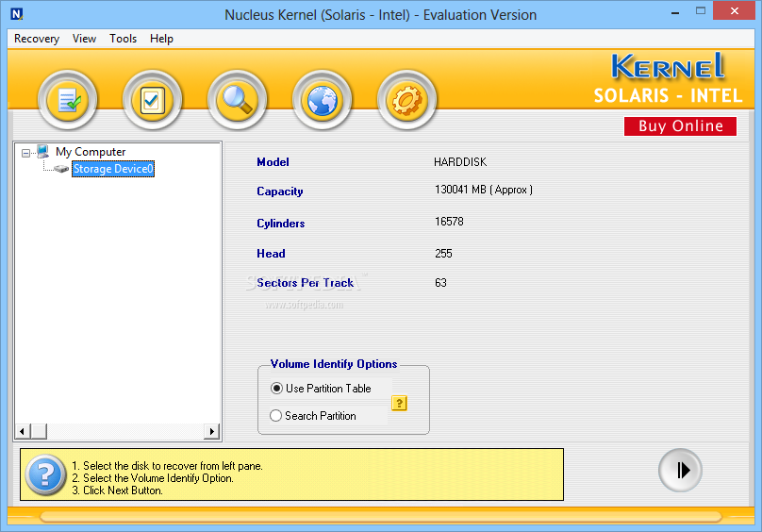The image size is (762, 532).
Task: Open the View menu
Action: coord(84,39)
